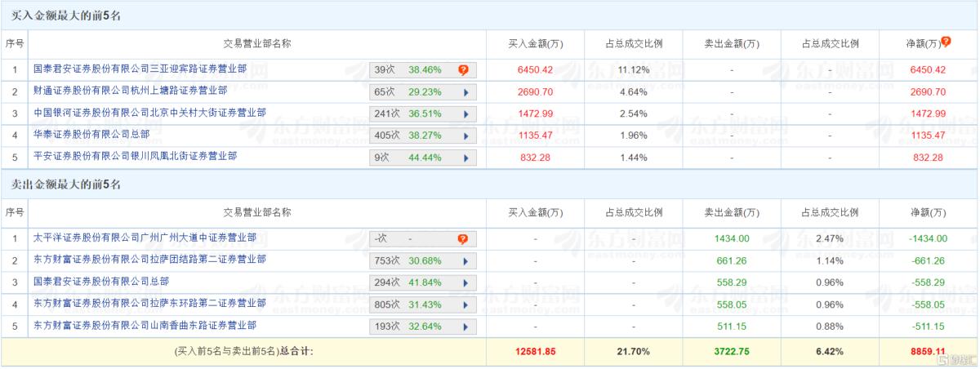Click total proportion 6.42%
980x369 pixels.
(x=830, y=352)
